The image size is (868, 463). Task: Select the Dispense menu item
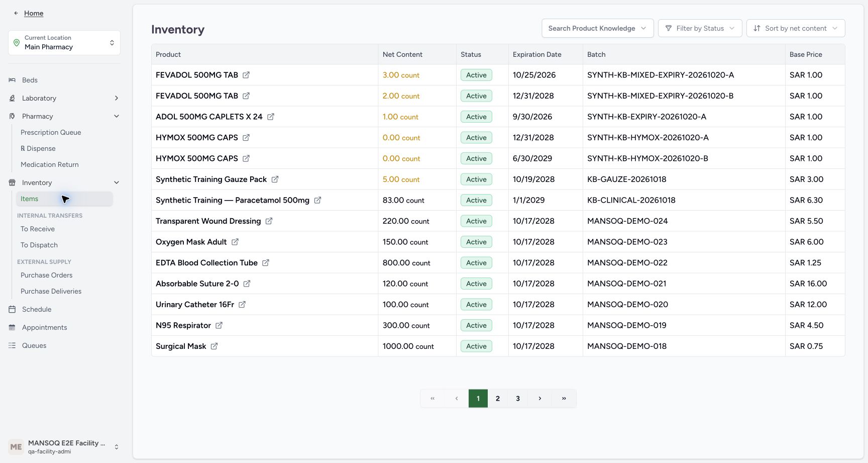point(38,148)
